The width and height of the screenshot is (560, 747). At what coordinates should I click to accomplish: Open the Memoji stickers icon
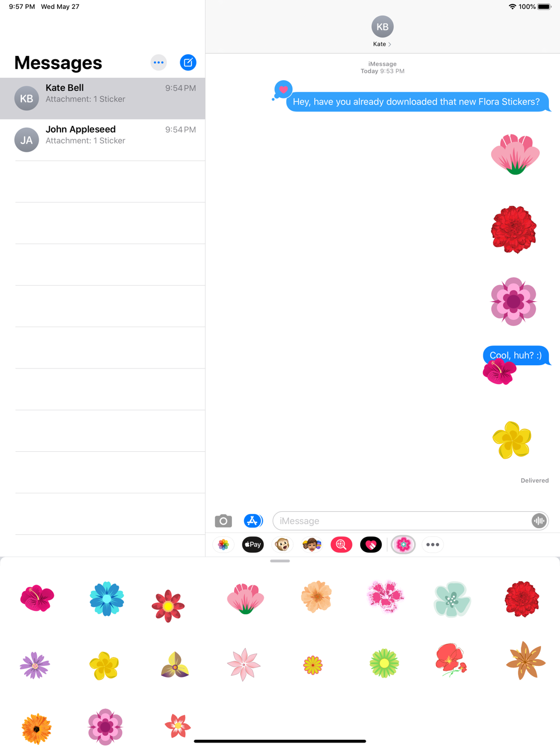312,544
